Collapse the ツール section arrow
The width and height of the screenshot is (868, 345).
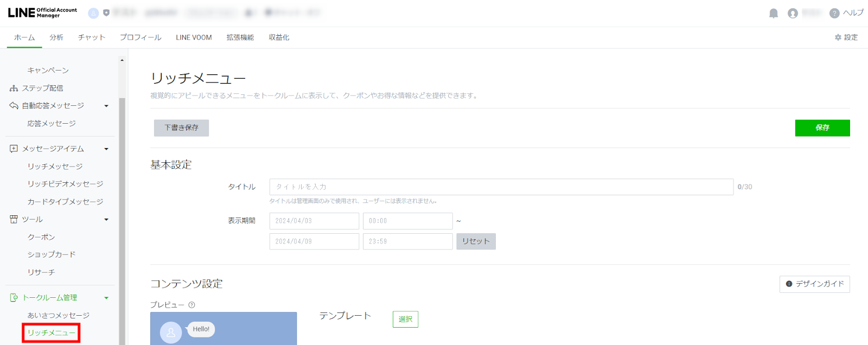(106, 220)
